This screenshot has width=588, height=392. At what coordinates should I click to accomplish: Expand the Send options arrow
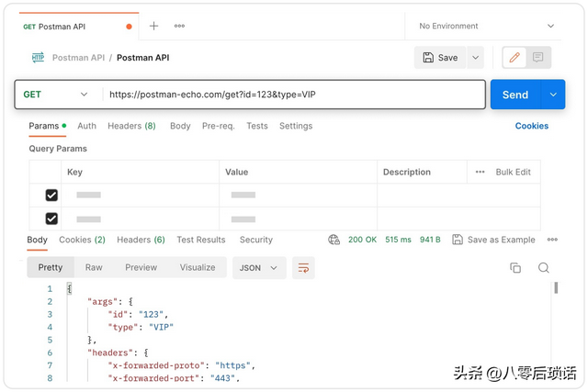pos(553,95)
